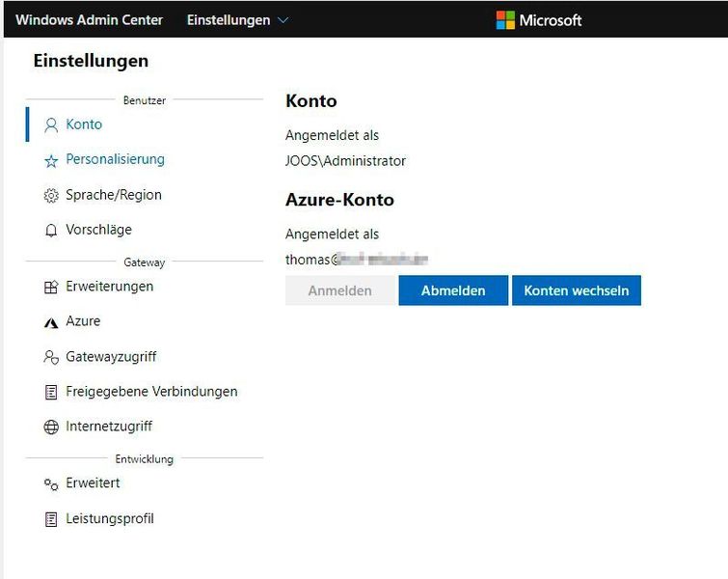Viewport: 728px width, 579px height.
Task: Click the Freigegebene Verbindungen list icon
Action: pos(51,393)
